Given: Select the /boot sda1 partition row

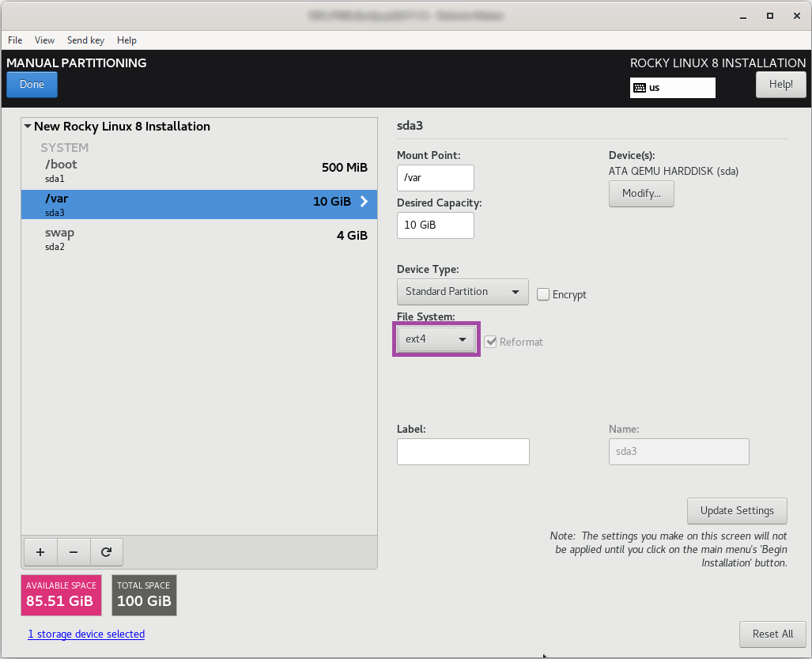Looking at the screenshot, I should coord(199,170).
